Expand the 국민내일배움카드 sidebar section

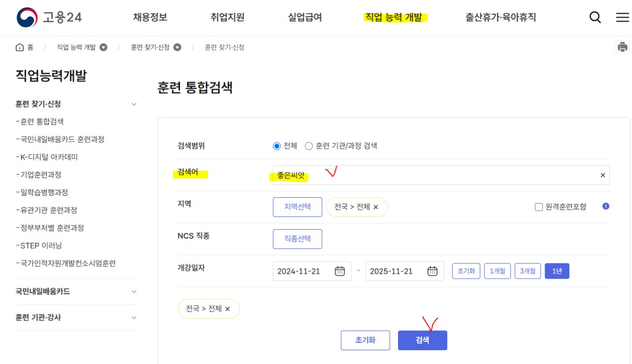134,291
